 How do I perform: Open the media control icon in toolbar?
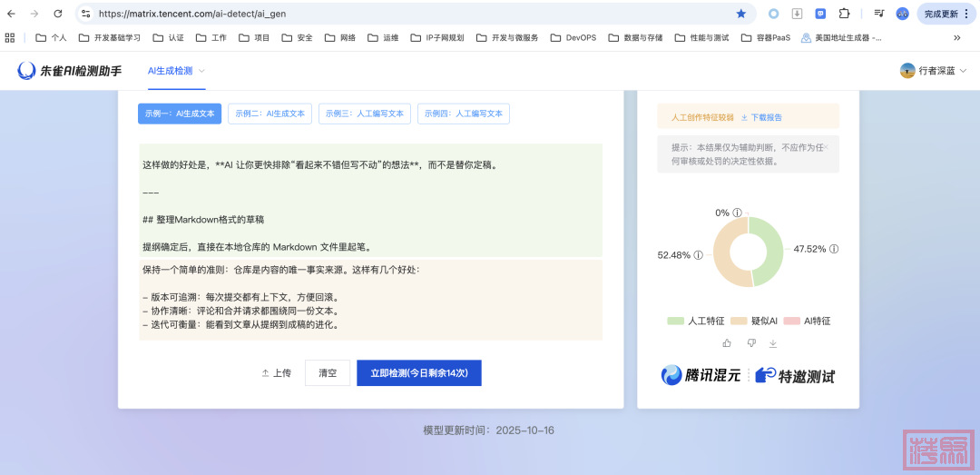pyautogui.click(x=878, y=14)
